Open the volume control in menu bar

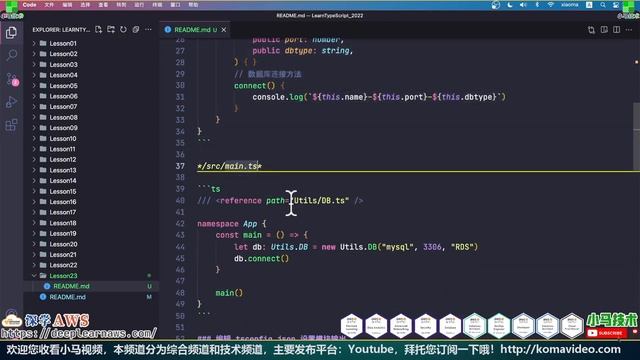click(523, 5)
